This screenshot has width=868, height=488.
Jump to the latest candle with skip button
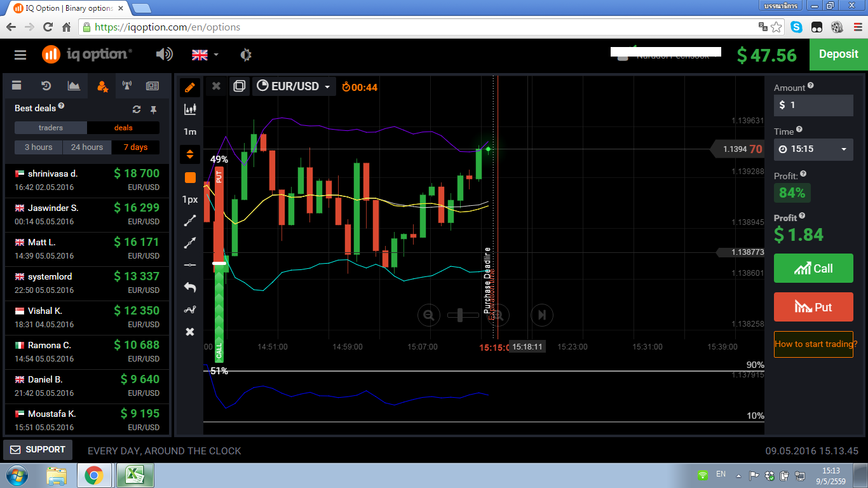tap(542, 315)
